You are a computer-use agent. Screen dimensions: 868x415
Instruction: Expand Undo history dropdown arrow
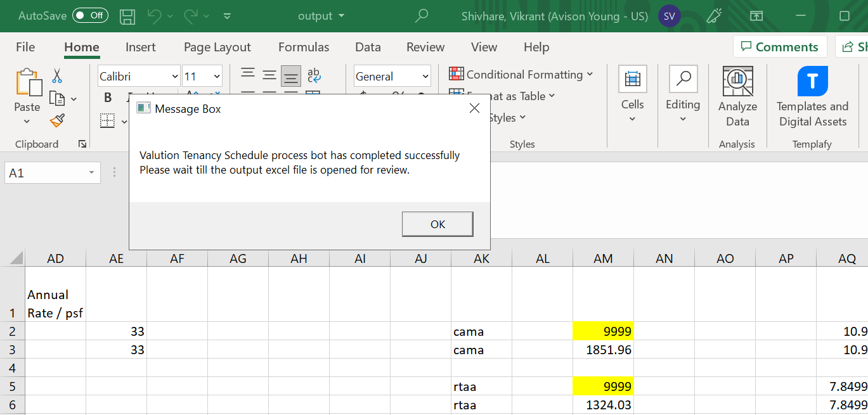point(170,16)
